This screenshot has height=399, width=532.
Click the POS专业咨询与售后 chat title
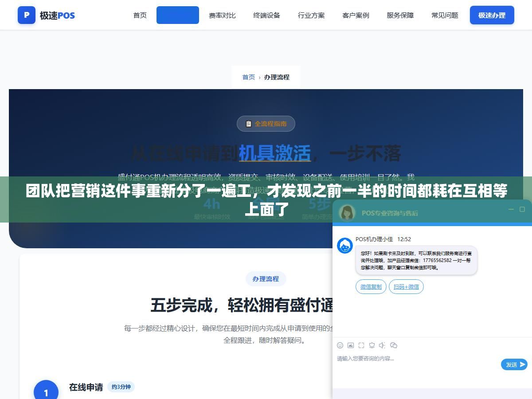390,213
